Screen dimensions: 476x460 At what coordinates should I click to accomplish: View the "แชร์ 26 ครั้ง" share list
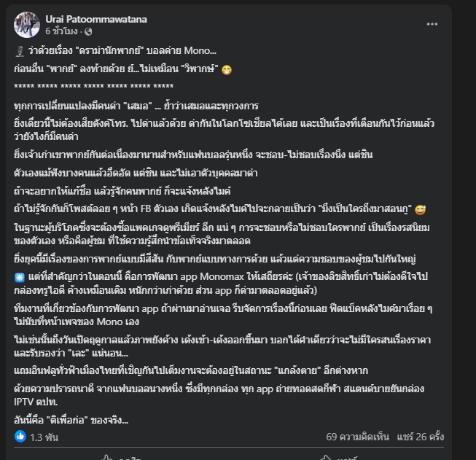coord(421,437)
